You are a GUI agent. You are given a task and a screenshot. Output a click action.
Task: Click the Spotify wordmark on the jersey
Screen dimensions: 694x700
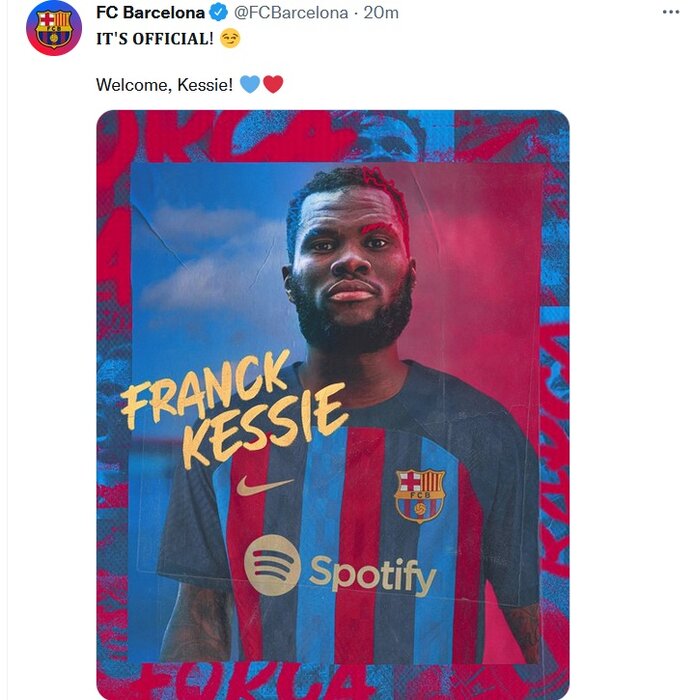[372, 575]
